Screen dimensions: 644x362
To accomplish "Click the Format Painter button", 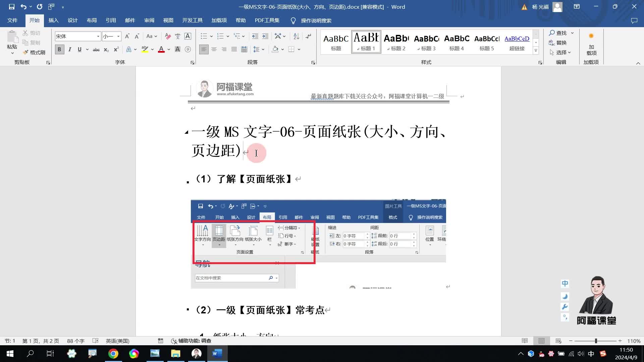I will (34, 52).
